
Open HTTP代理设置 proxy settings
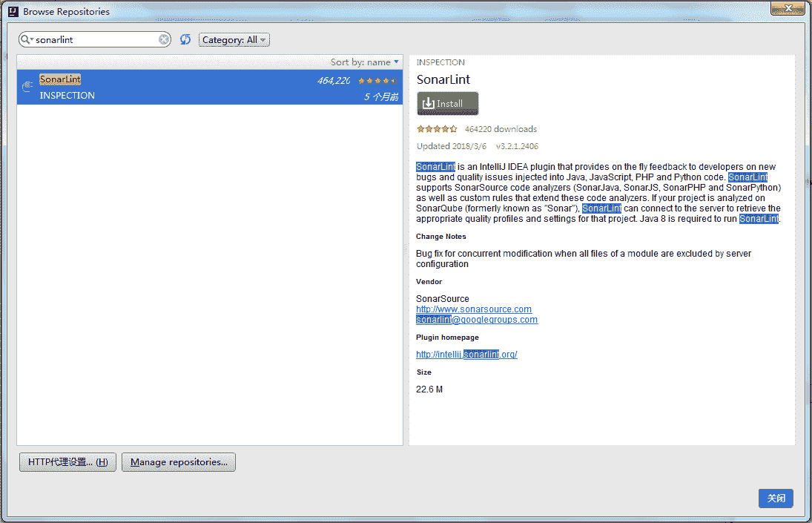coord(67,462)
